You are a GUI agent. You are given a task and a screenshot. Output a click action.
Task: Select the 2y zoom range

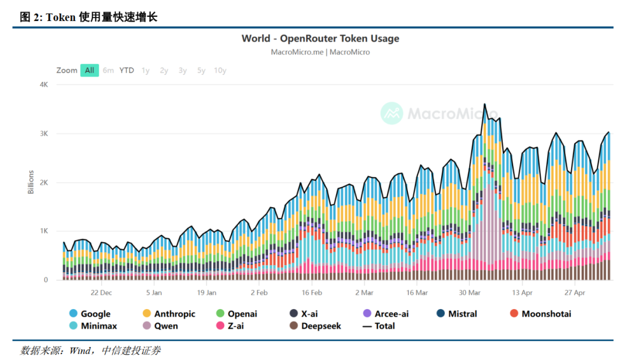164,70
